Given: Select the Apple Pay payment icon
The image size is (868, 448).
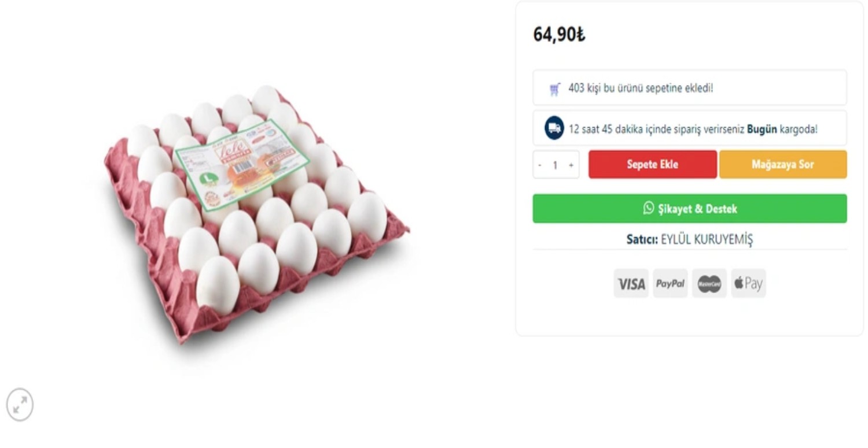Looking at the screenshot, I should (x=748, y=283).
